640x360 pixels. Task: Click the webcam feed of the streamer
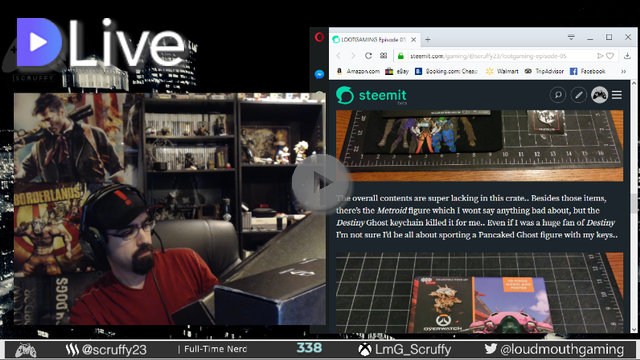pos(169,209)
